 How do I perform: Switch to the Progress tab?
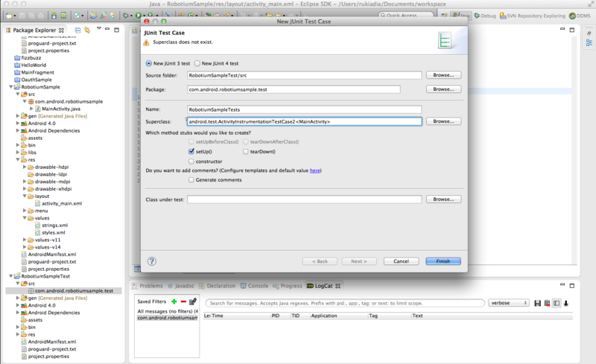point(288,286)
